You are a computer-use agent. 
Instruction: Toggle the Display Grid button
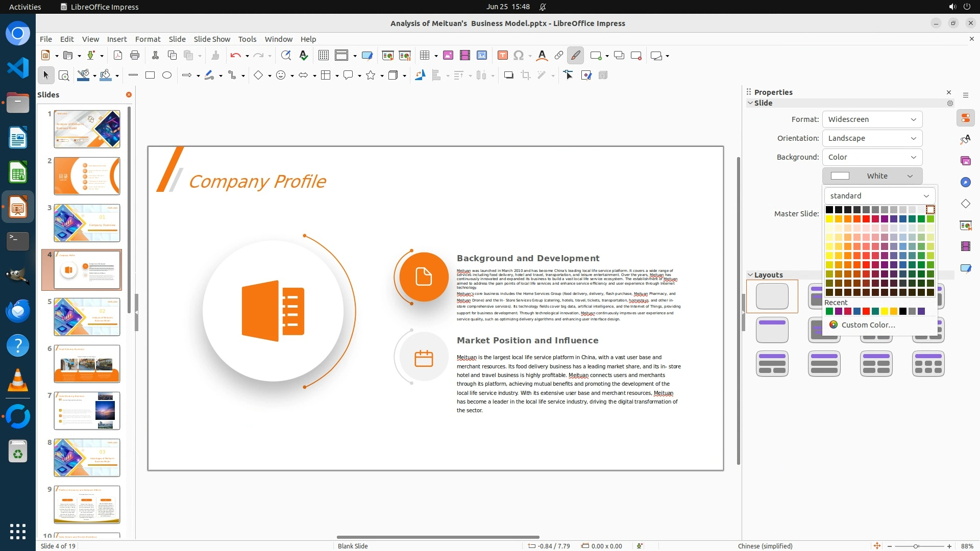pos(324,56)
